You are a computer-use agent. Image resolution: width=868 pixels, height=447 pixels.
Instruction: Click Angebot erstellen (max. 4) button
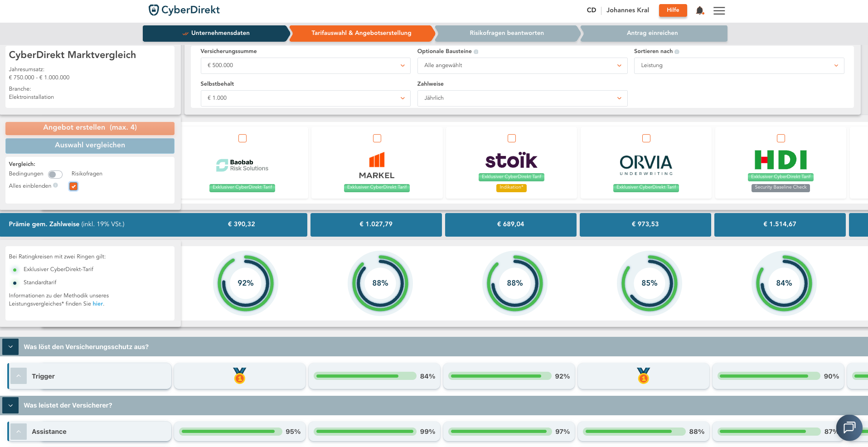(x=90, y=128)
